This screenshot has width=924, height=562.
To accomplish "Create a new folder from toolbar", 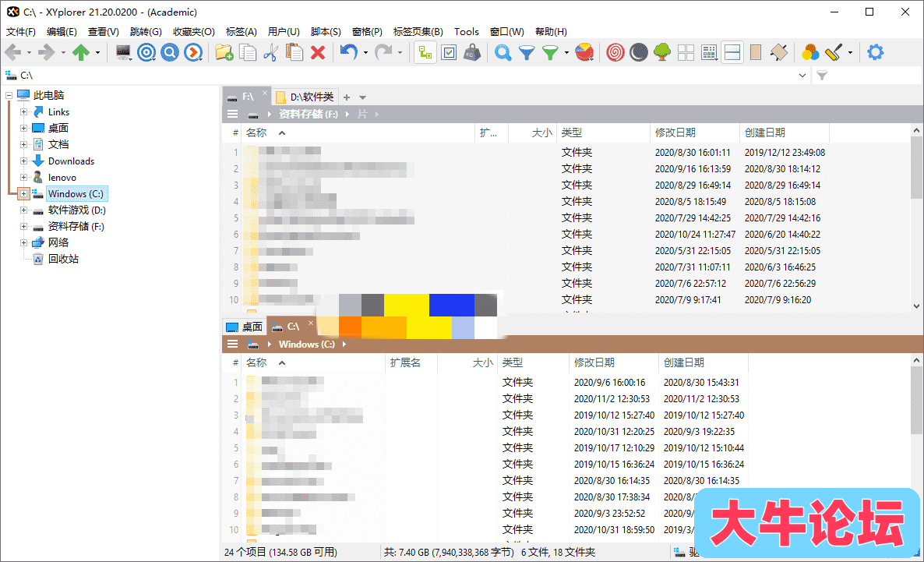I will pos(224,52).
